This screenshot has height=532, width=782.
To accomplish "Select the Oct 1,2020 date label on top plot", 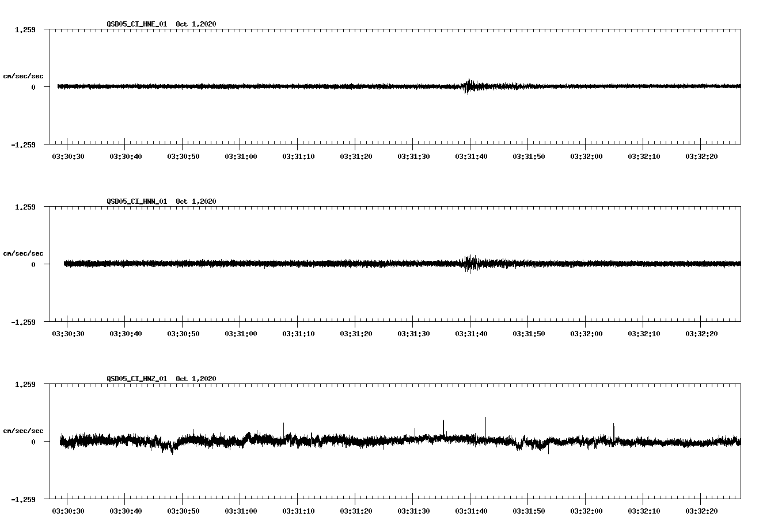I will [196, 25].
